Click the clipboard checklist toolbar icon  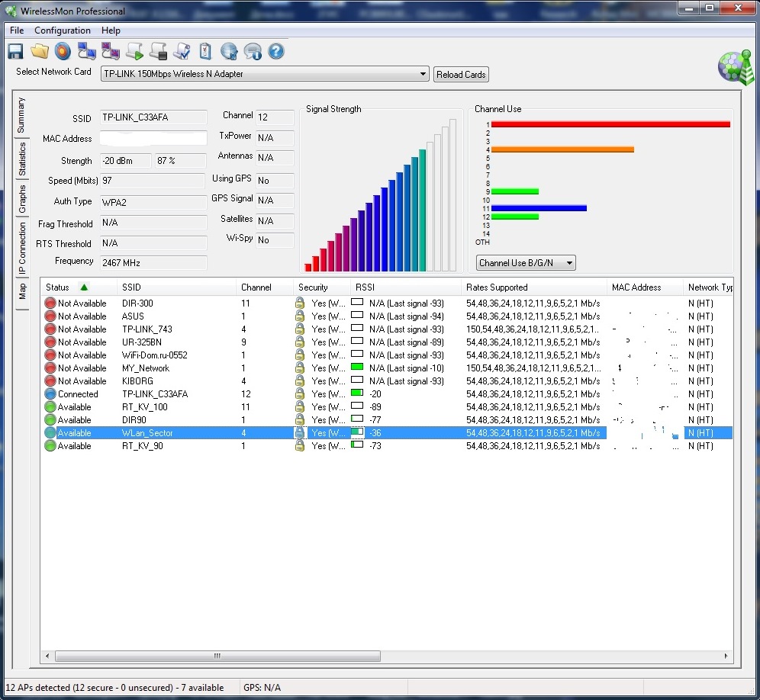coord(205,52)
